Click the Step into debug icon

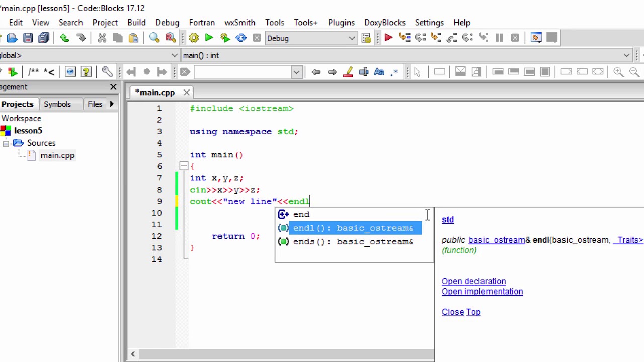pos(436,38)
